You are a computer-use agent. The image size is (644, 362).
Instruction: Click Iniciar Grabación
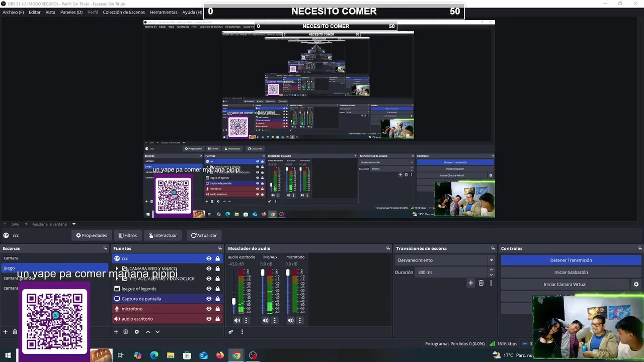click(x=571, y=273)
